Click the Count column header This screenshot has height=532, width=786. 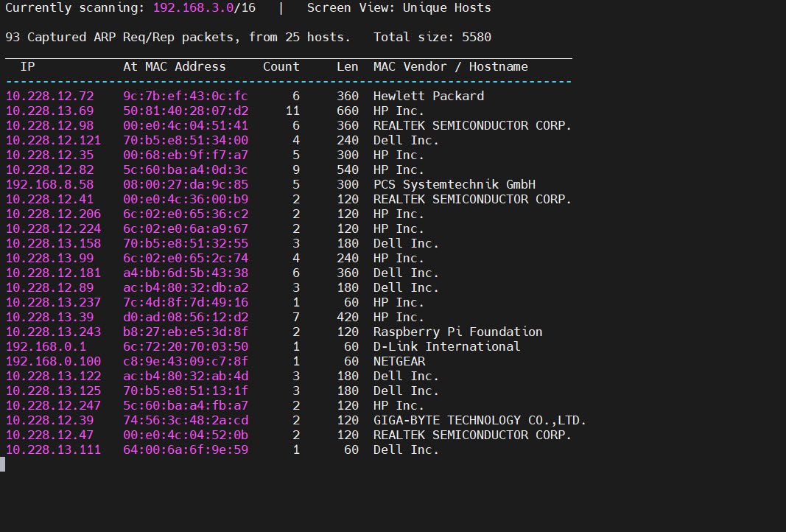point(281,67)
